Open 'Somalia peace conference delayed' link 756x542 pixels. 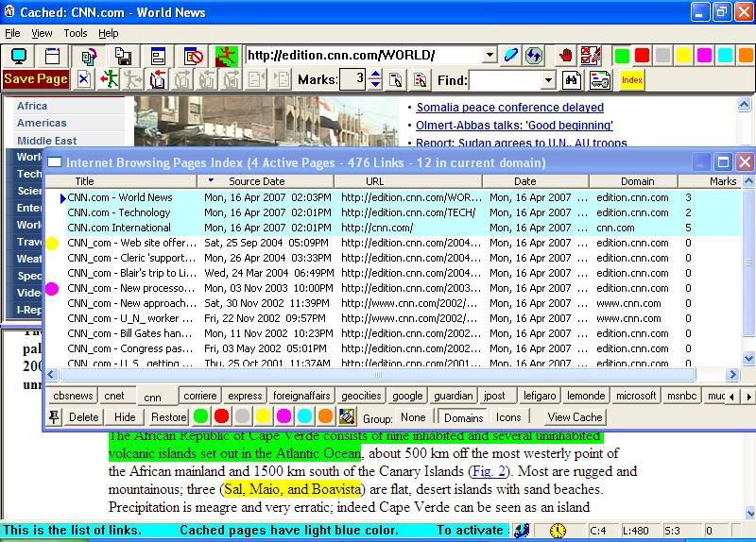509,108
